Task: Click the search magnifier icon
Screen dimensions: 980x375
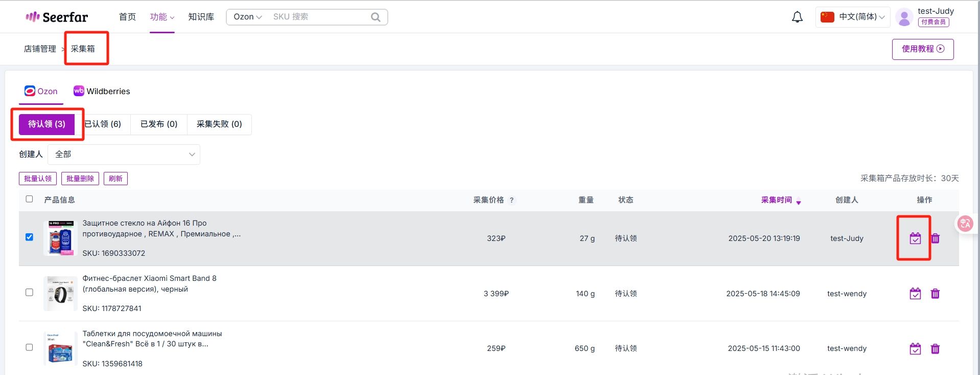Action: coord(376,17)
